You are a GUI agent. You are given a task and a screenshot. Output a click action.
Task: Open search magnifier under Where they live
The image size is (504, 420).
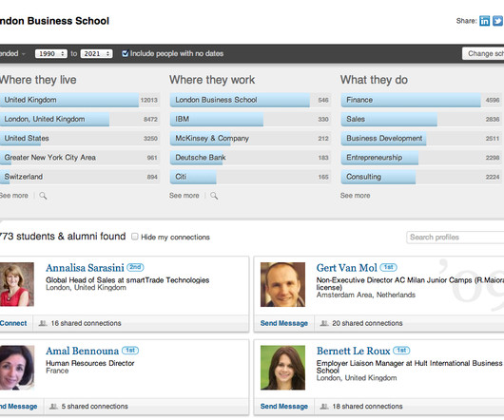pyautogui.click(x=43, y=196)
